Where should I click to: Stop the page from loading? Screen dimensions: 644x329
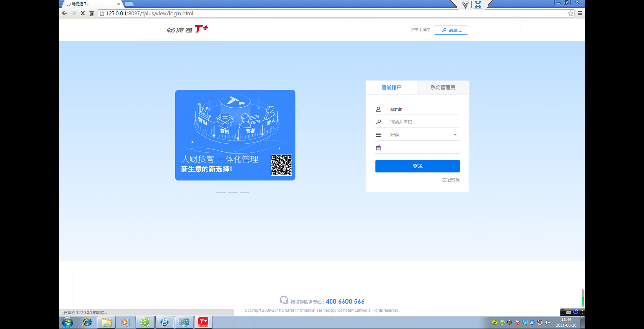pos(83,13)
